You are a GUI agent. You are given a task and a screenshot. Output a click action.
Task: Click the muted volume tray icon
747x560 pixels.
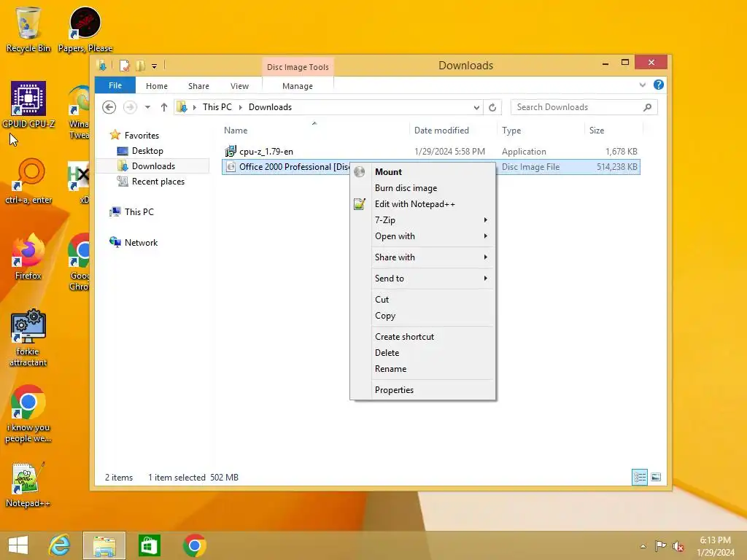pos(678,546)
